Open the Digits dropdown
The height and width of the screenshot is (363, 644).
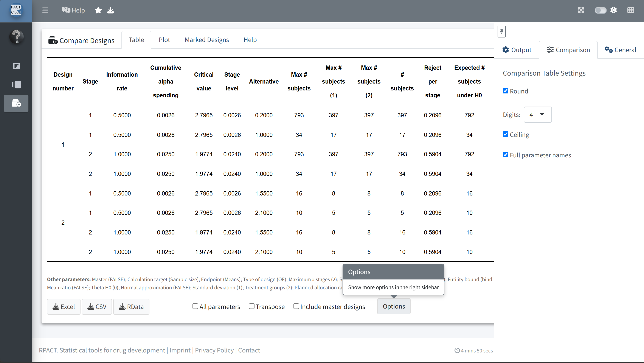(x=537, y=115)
